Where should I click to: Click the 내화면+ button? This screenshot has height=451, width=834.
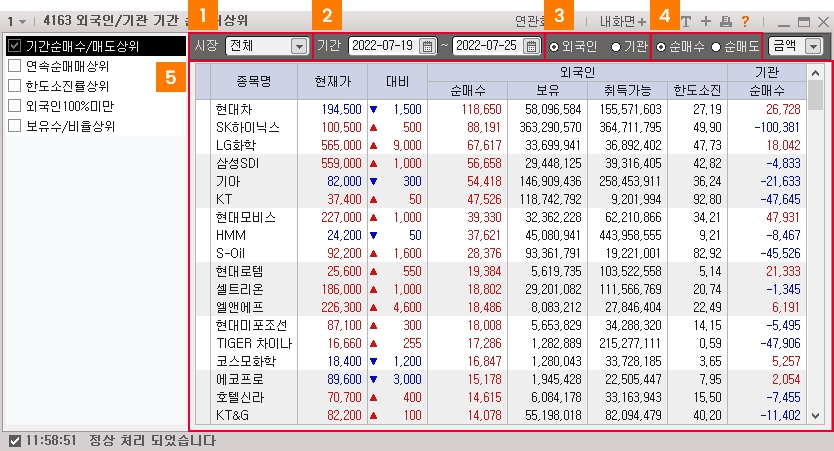pos(622,21)
